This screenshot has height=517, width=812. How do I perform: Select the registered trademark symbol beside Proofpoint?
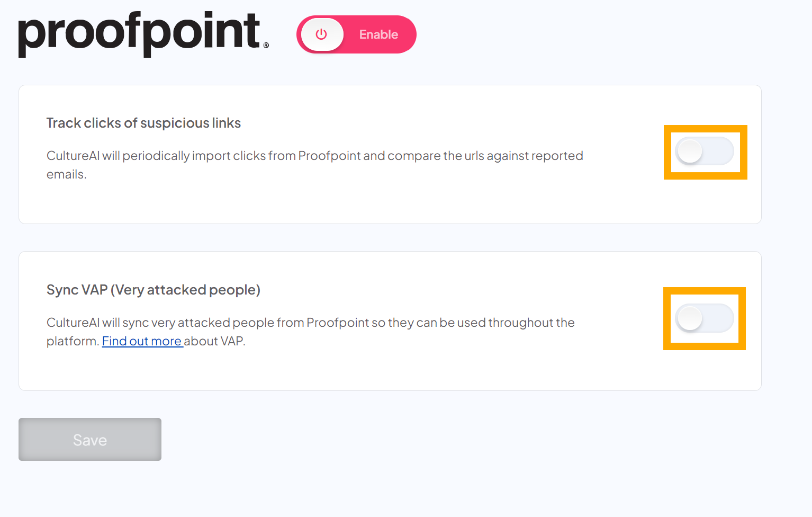click(x=266, y=46)
